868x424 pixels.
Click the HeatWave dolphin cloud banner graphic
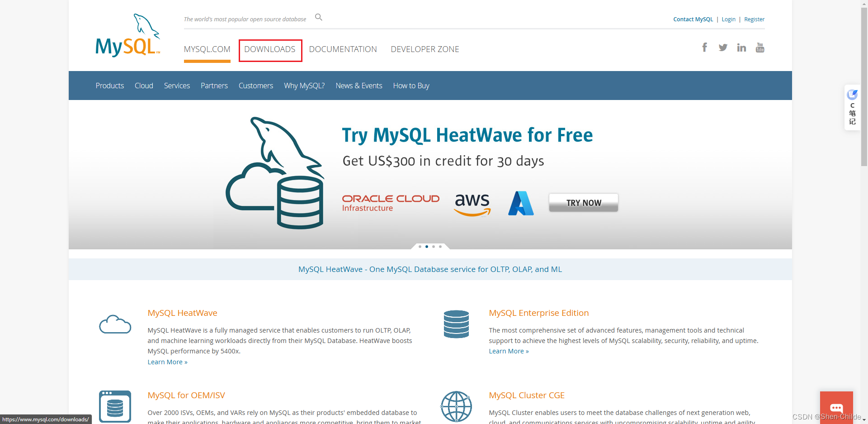pos(275,173)
